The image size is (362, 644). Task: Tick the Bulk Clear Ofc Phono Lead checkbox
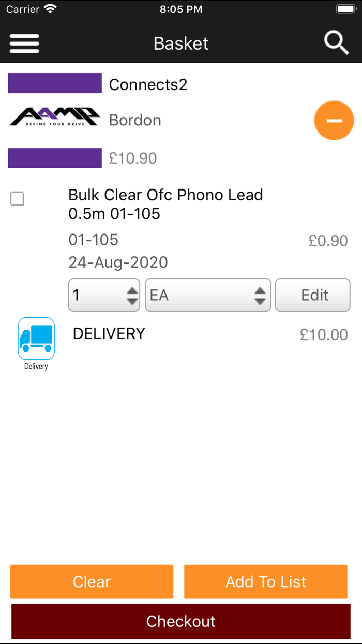(17, 199)
